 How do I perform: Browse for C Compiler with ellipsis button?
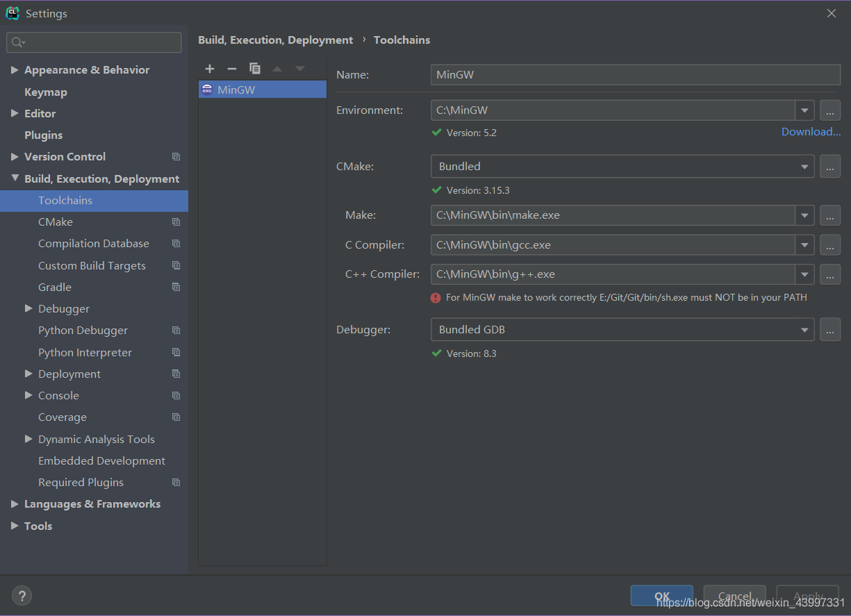(830, 244)
